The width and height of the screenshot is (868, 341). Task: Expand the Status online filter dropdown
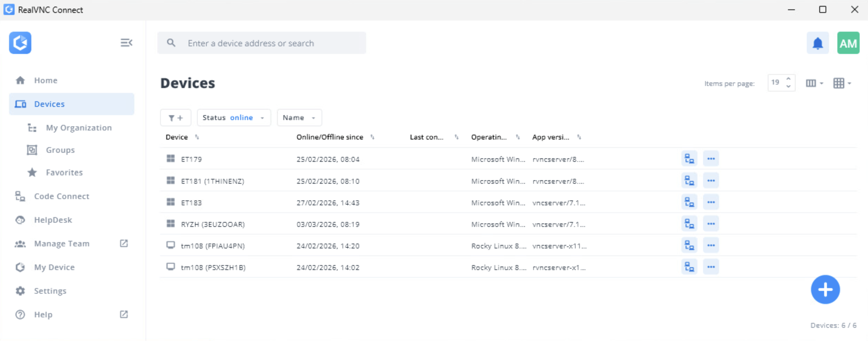(234, 118)
